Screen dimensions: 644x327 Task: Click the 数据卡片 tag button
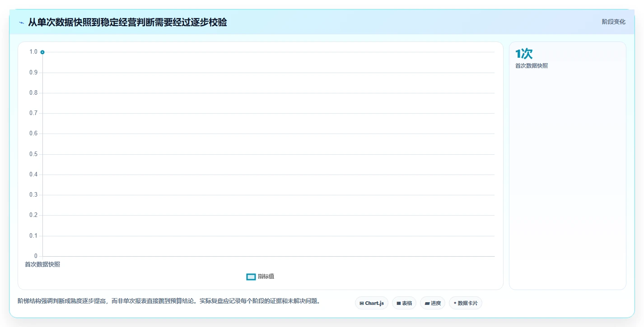[x=466, y=303]
